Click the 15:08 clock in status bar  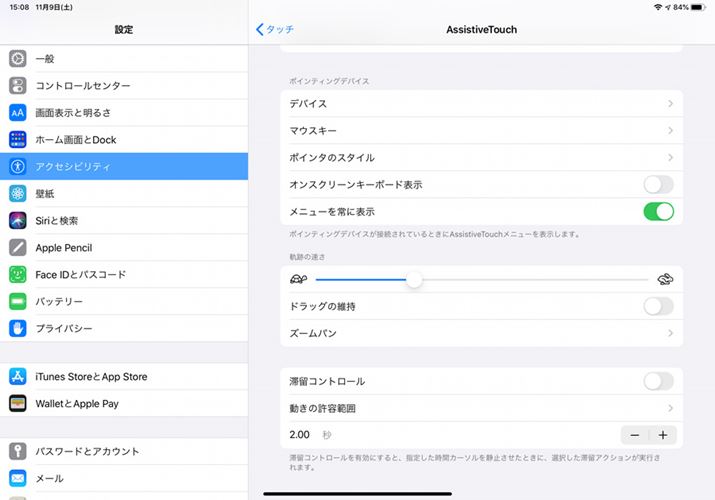[x=19, y=7]
